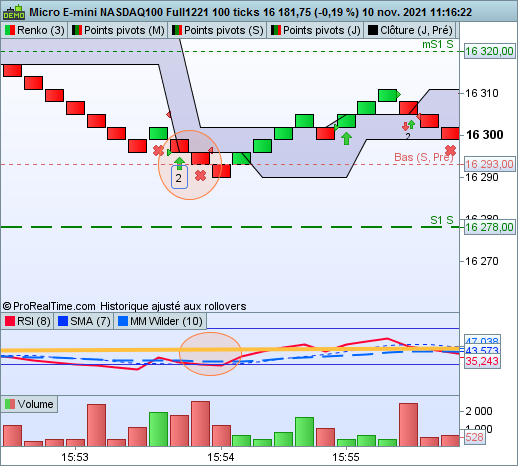Click the bold 16 300 price label

click(484, 135)
